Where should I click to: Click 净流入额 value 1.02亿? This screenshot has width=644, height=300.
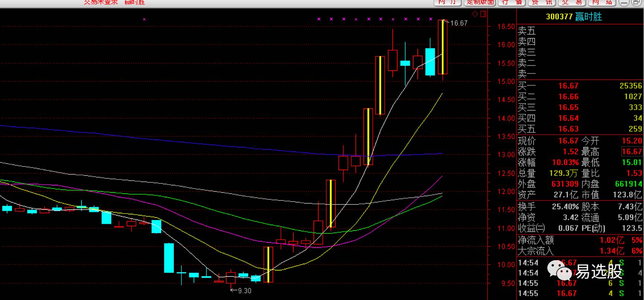(x=612, y=241)
